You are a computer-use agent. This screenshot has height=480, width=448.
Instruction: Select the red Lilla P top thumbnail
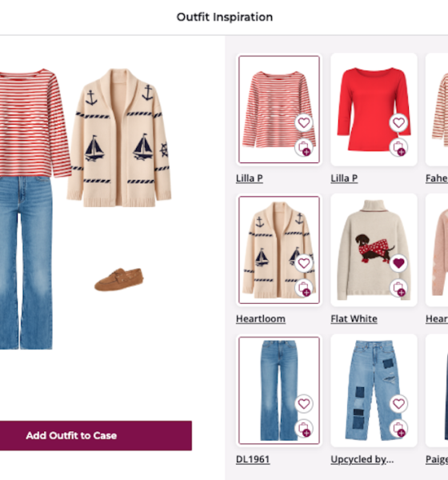374,110
